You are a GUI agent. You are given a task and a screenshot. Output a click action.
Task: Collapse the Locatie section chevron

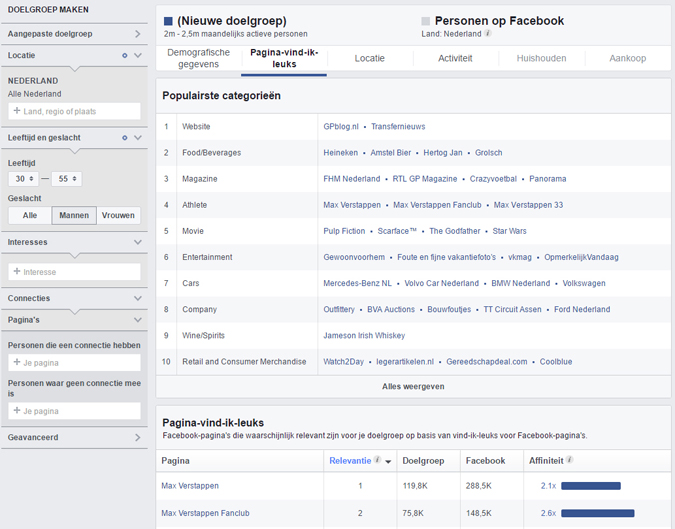pyautogui.click(x=138, y=56)
